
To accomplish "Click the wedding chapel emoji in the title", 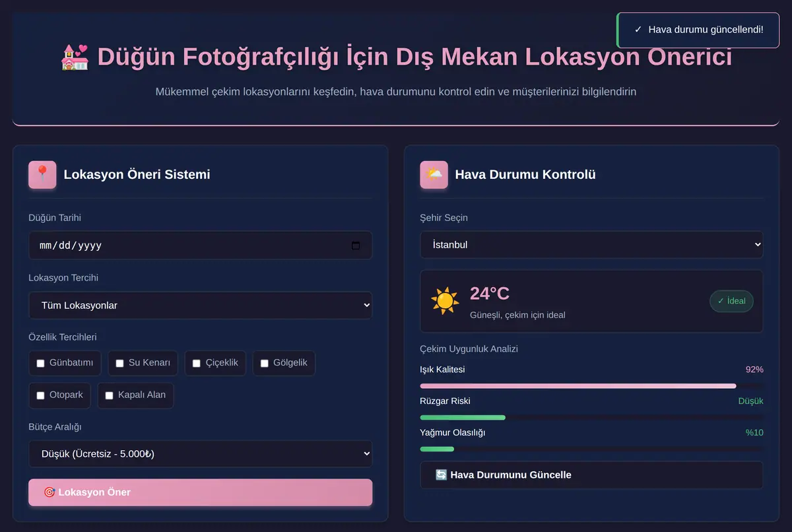I will pyautogui.click(x=75, y=57).
